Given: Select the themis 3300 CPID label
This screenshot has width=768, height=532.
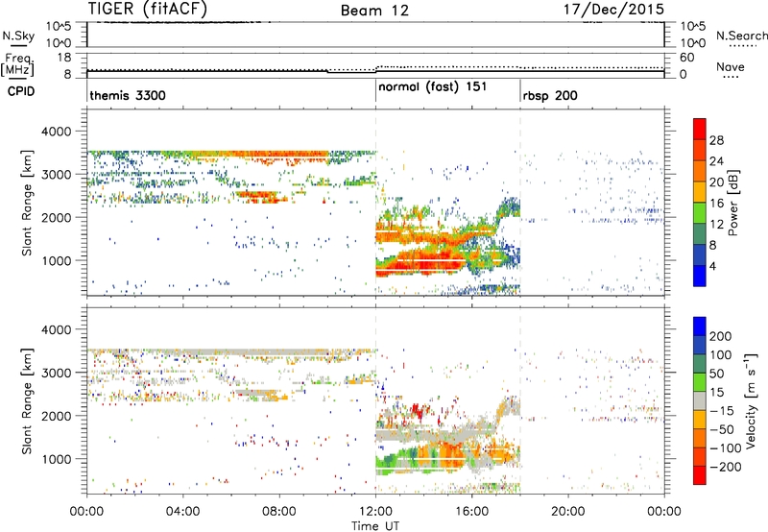Looking at the screenshot, I should 128,95.
